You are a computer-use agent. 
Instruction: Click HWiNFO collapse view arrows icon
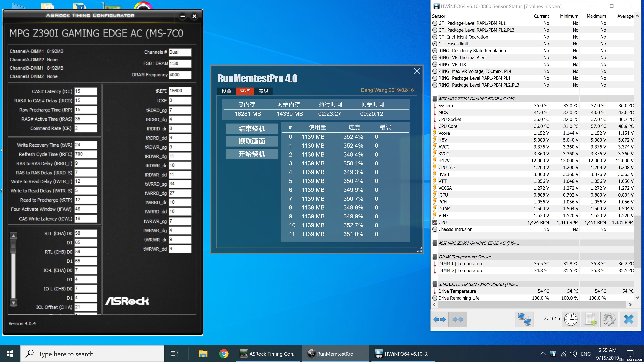click(x=458, y=319)
